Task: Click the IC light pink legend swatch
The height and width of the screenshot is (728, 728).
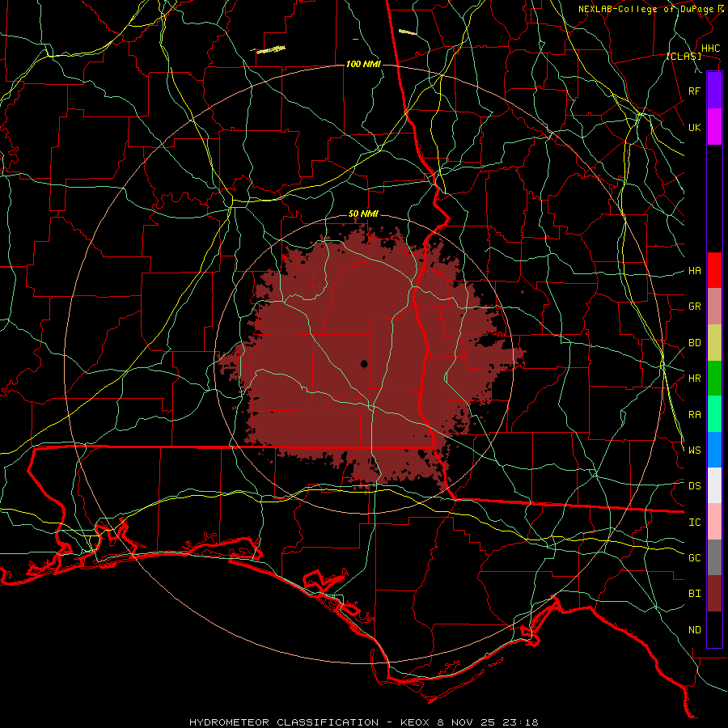Action: click(x=714, y=522)
